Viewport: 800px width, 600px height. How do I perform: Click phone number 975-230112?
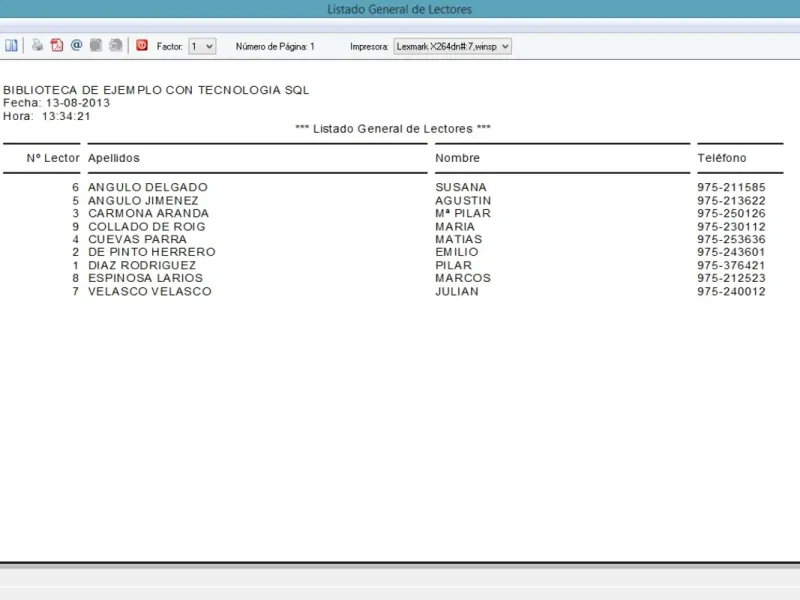732,227
